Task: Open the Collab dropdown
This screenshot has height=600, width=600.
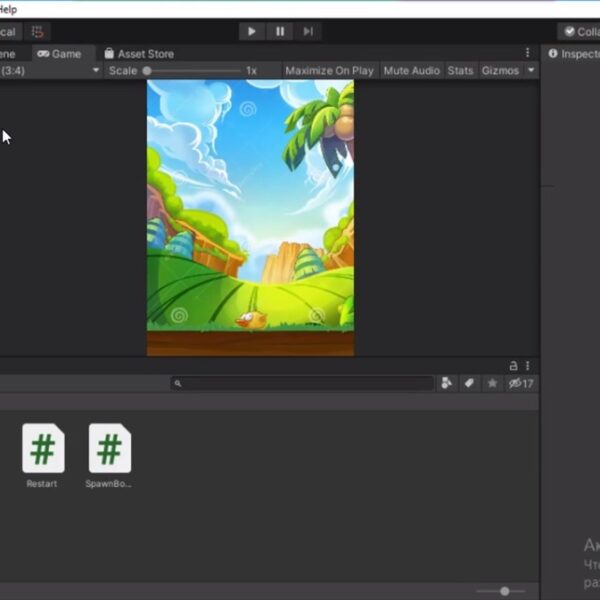Action: [579, 31]
